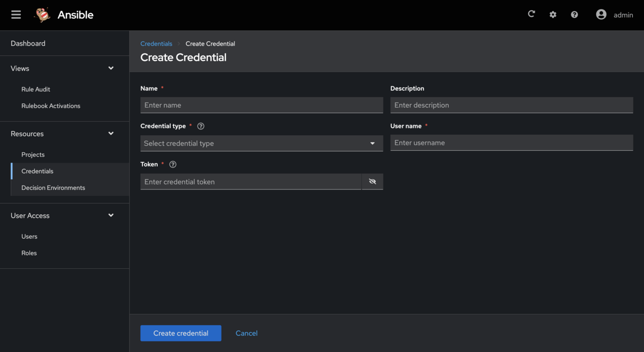This screenshot has width=644, height=352.
Task: Open the Projects page from sidebar
Action: click(33, 155)
